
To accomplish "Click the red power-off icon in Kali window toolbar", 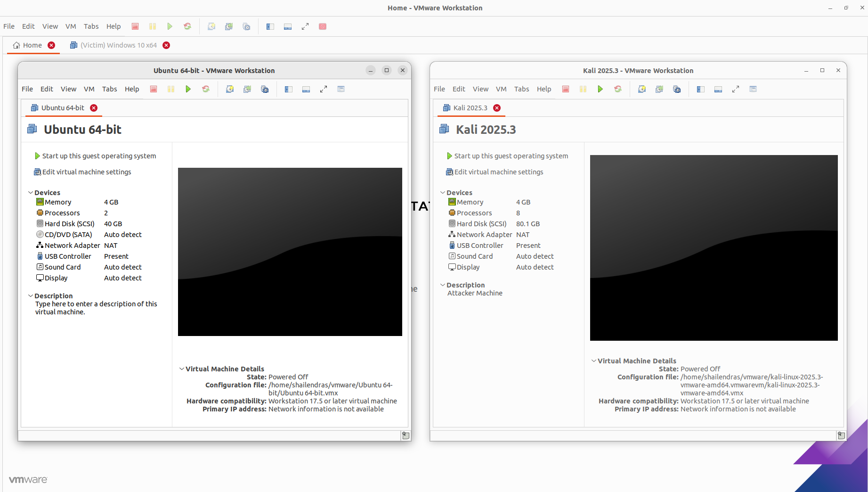I will [566, 89].
